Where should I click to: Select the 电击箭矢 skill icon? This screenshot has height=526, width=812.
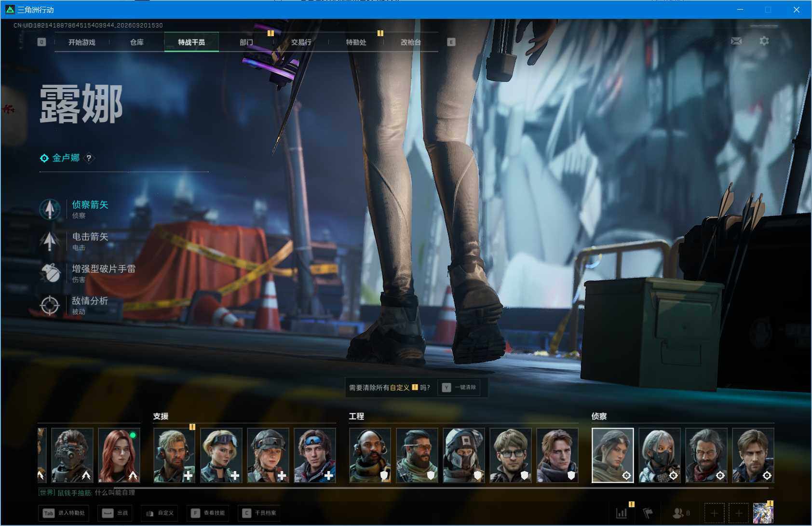point(50,241)
